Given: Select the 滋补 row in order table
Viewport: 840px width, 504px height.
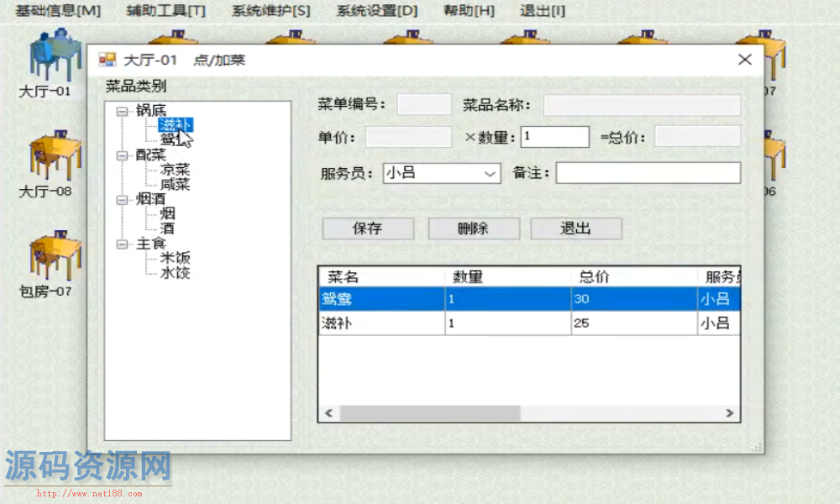Looking at the screenshot, I should click(x=529, y=323).
